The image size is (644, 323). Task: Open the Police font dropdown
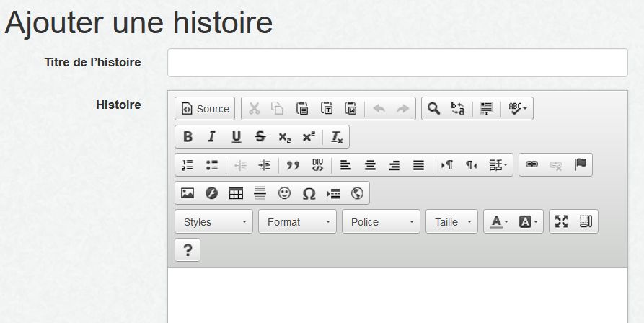381,222
